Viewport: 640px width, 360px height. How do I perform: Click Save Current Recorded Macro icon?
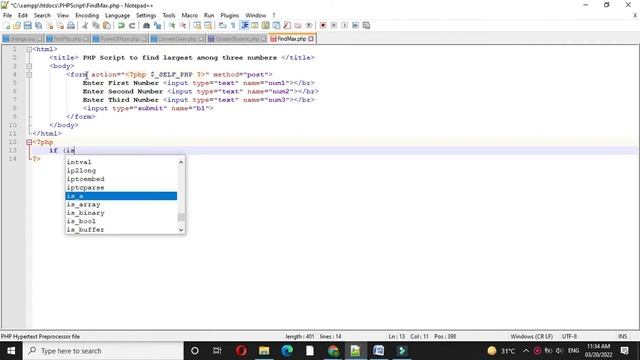tap(366, 25)
